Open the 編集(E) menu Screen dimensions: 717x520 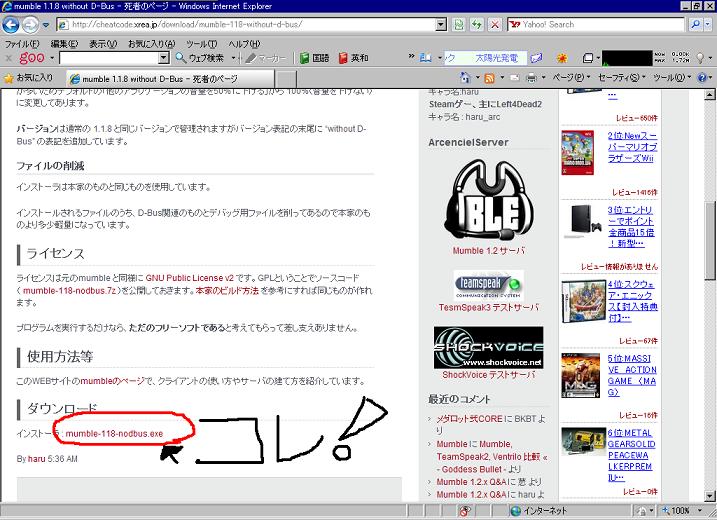point(64,44)
